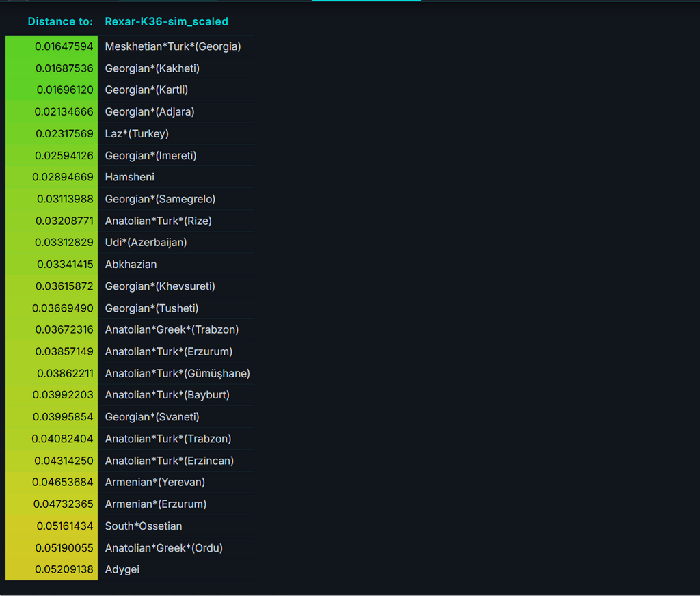Image resolution: width=700 pixels, height=596 pixels.
Task: Select the Georgian*(Kartli) population
Action: tap(146, 90)
